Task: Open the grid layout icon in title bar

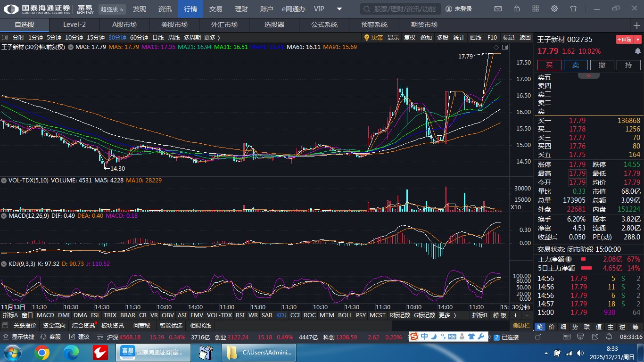Action: click(536, 9)
